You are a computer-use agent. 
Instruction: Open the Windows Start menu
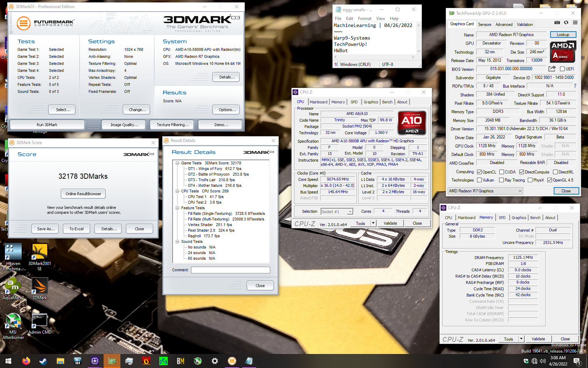8,361
